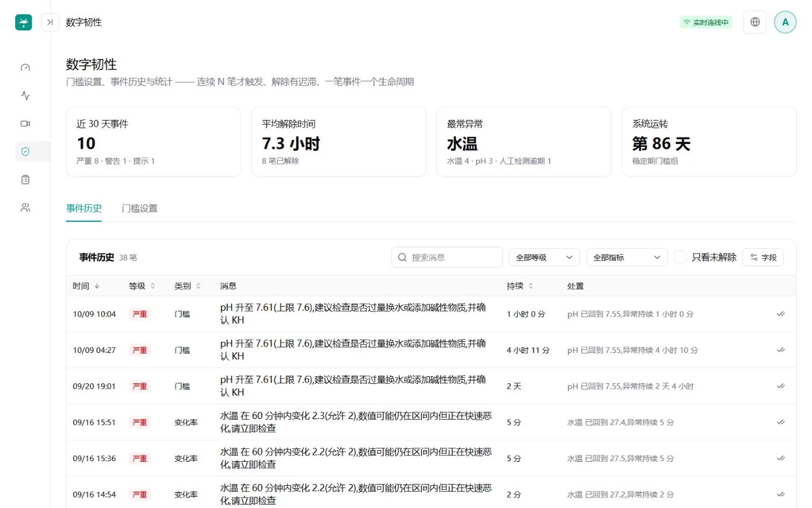Open the activity pulse icon in the sidebar
The width and height of the screenshot is (812, 508).
[25, 95]
